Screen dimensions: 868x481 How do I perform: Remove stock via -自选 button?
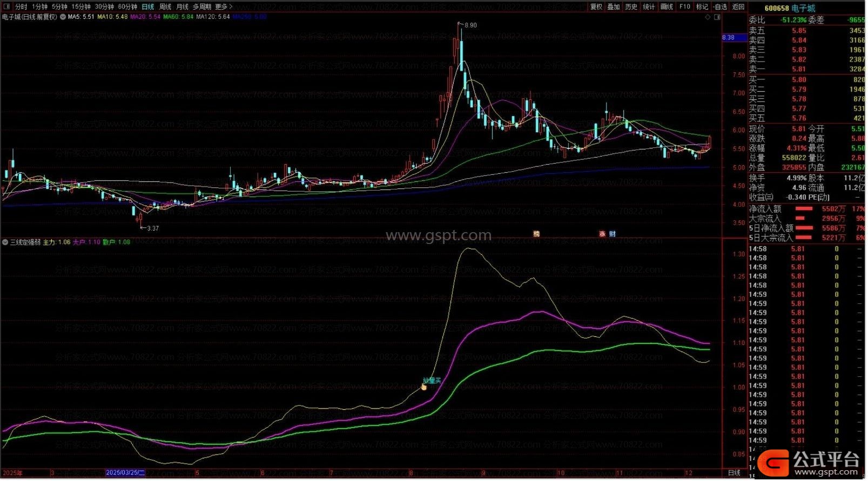click(720, 6)
